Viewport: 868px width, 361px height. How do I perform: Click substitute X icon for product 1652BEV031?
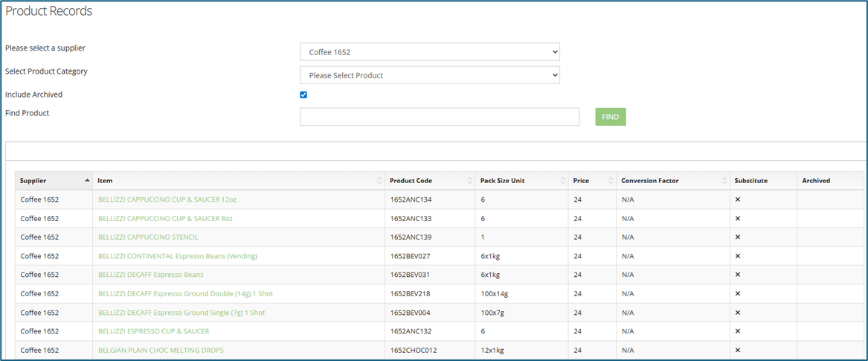tap(737, 275)
